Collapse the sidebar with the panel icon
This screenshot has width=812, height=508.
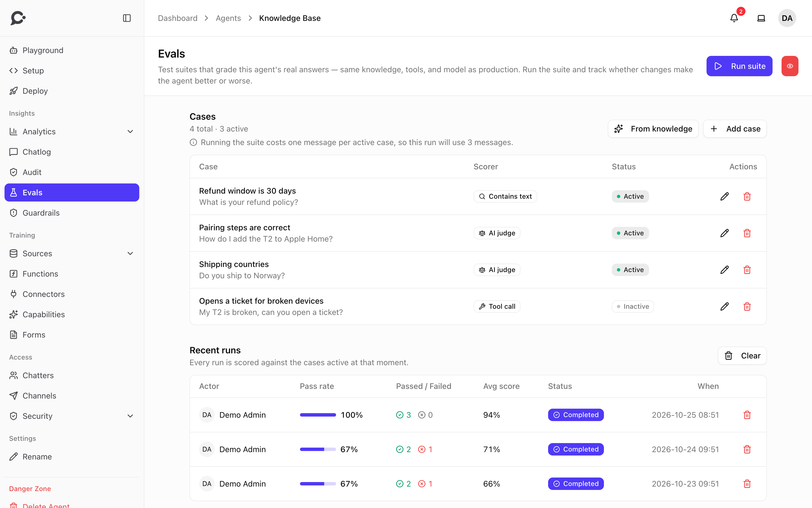[x=127, y=18]
